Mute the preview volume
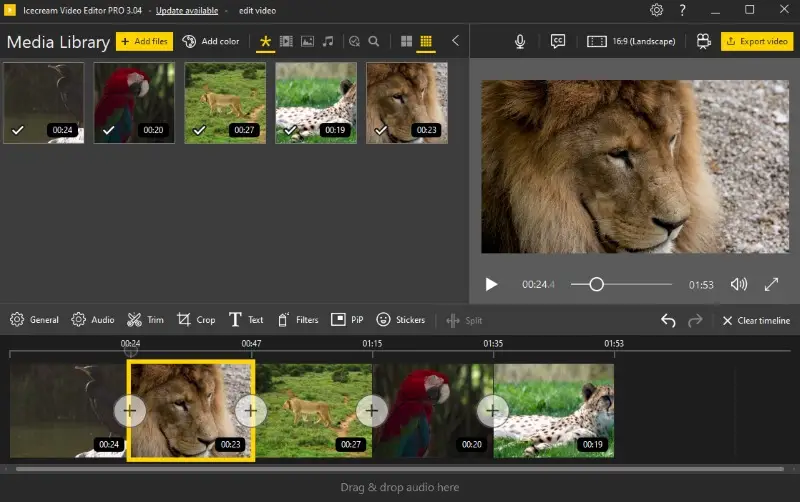This screenshot has height=502, width=800. tap(738, 284)
